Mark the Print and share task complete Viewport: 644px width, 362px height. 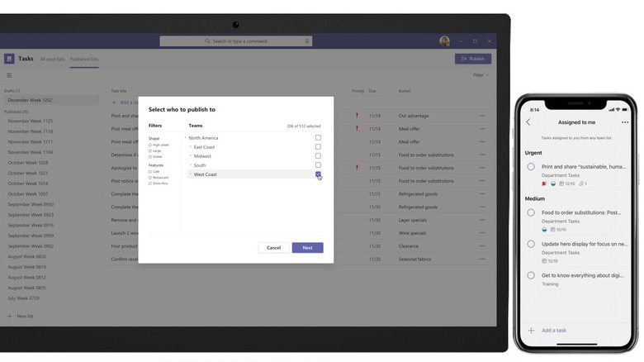point(531,167)
